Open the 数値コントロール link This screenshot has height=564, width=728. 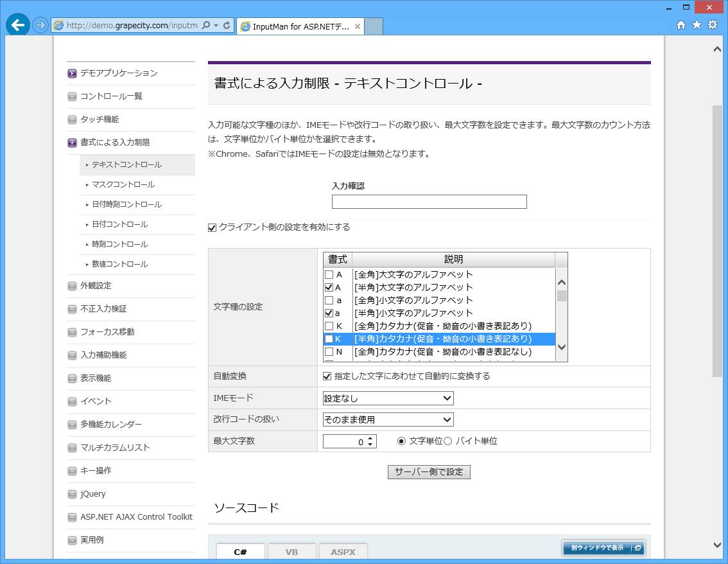(120, 265)
